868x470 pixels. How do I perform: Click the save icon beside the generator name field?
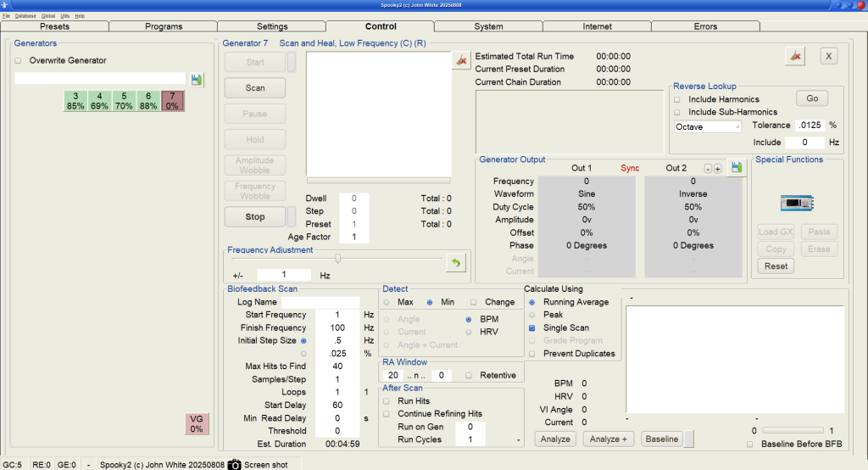point(197,79)
